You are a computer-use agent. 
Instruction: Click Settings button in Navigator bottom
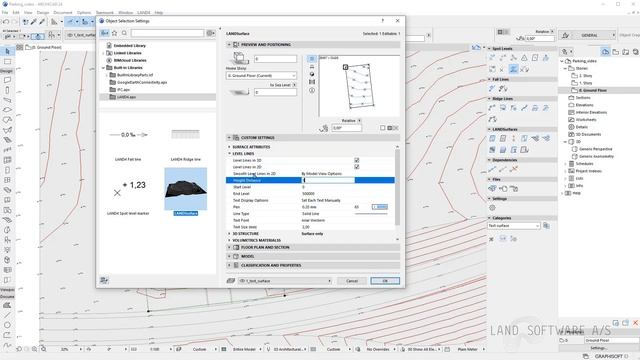pos(598,348)
